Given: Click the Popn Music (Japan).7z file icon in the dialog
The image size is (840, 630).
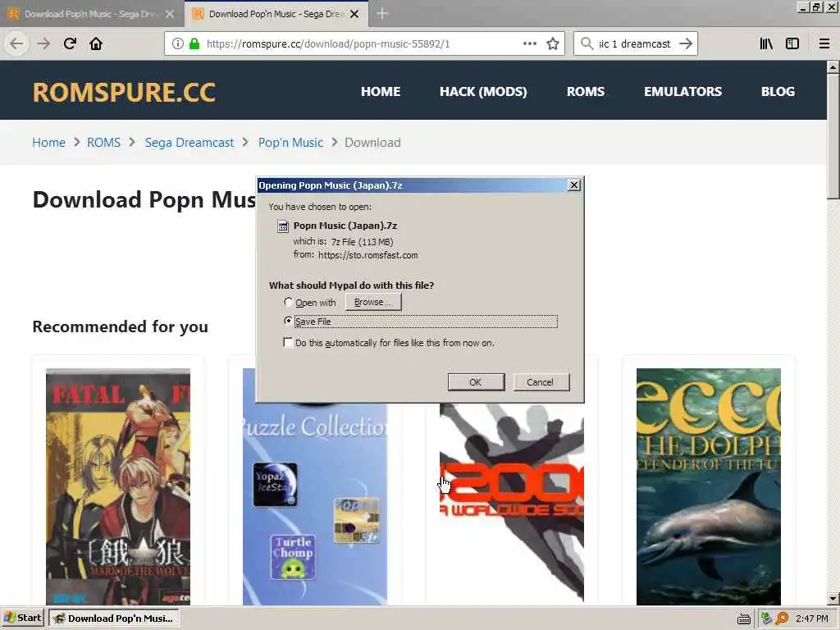Looking at the screenshot, I should [283, 226].
